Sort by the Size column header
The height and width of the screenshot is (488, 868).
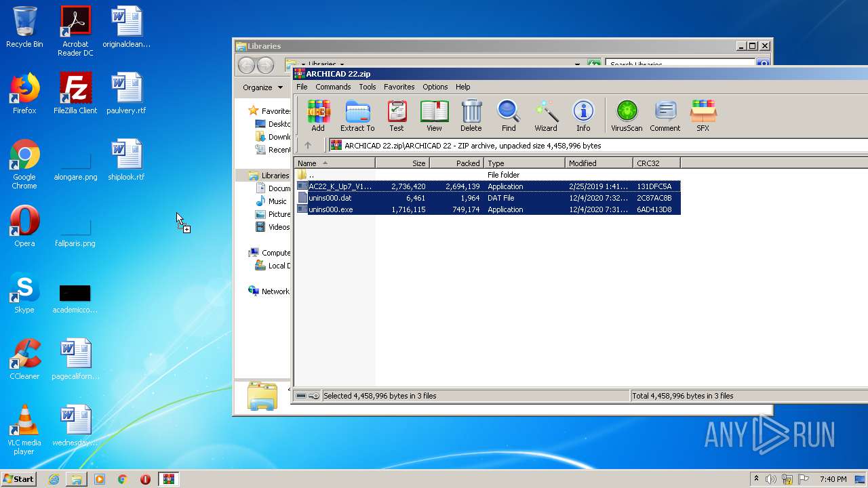(x=403, y=163)
